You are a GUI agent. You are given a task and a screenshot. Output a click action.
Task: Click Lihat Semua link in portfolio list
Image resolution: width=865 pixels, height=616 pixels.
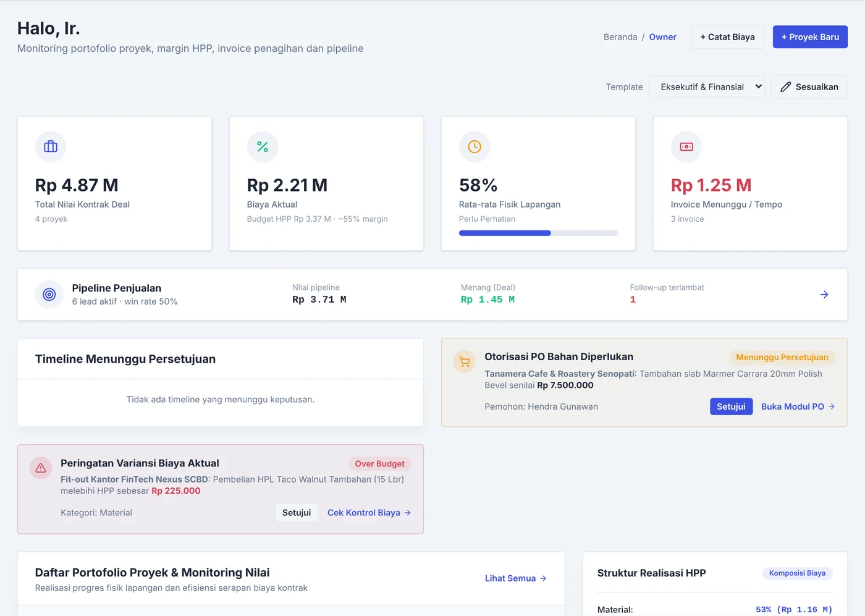click(515, 578)
